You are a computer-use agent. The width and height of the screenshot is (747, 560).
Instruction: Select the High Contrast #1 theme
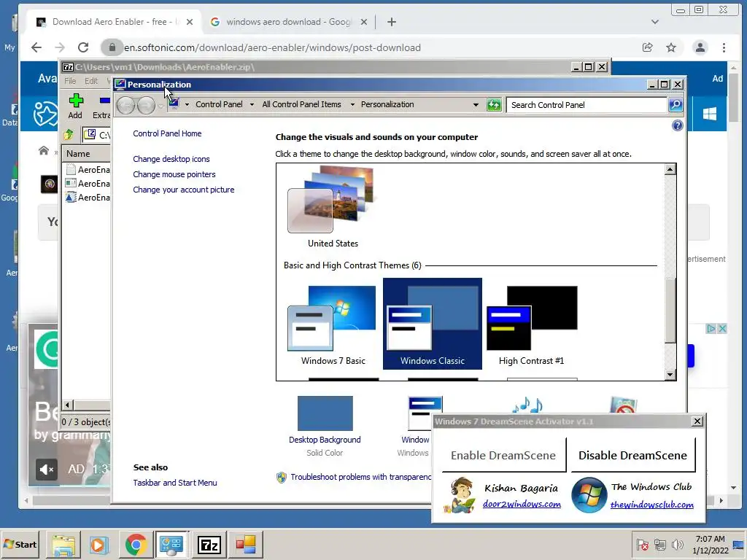tap(532, 326)
